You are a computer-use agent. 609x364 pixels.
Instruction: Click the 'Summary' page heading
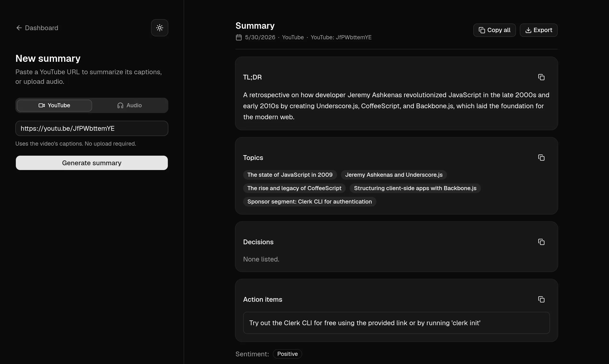point(255,26)
